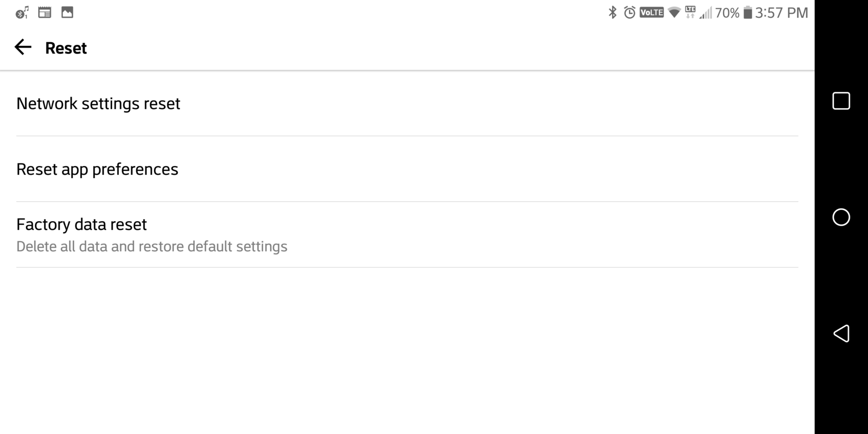Tap the LTE data indicator icon

coord(690,12)
